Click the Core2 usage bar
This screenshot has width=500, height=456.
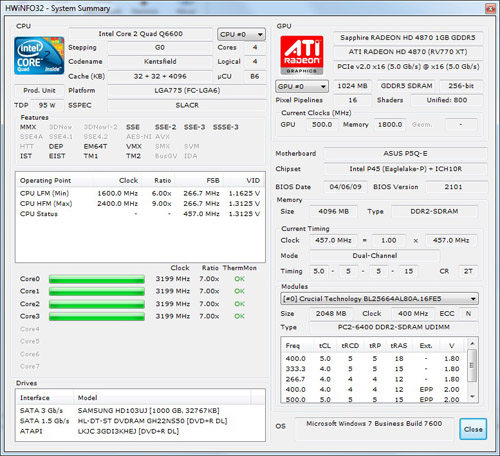click(97, 304)
